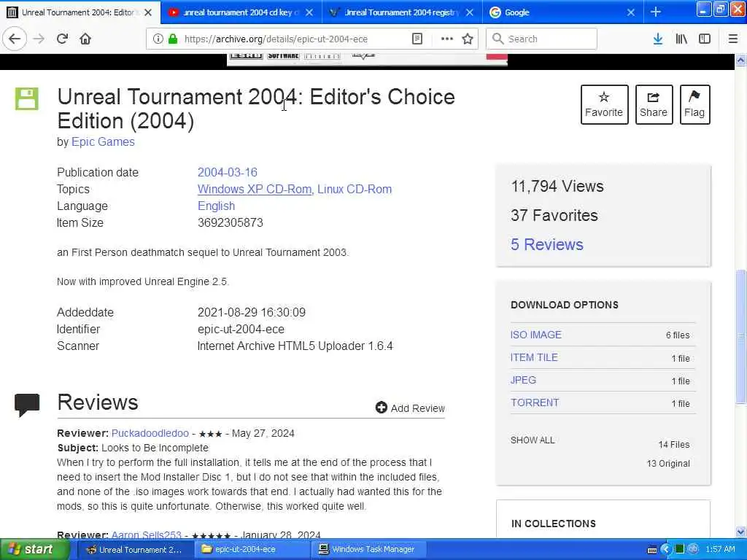Click the green secure padlock icon
This screenshot has height=560, width=747.
173,39
